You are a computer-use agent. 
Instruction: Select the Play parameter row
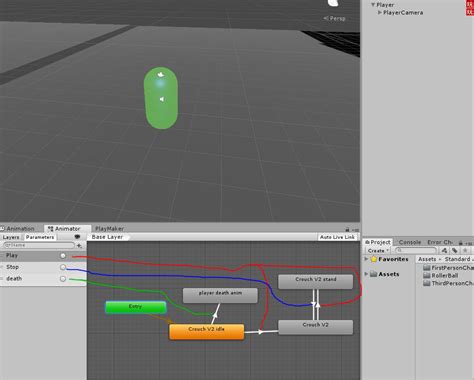(43, 256)
